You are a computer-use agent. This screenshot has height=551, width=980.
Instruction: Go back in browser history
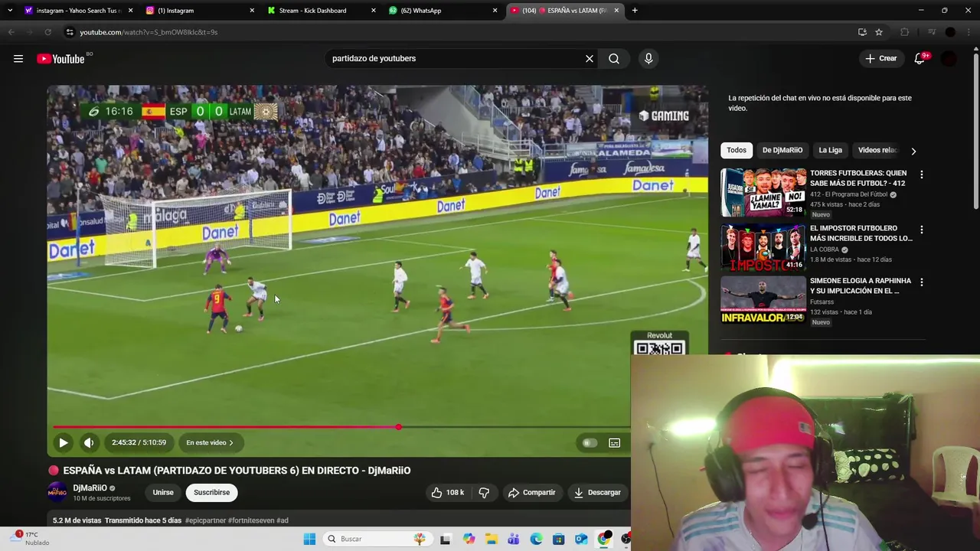tap(11, 32)
